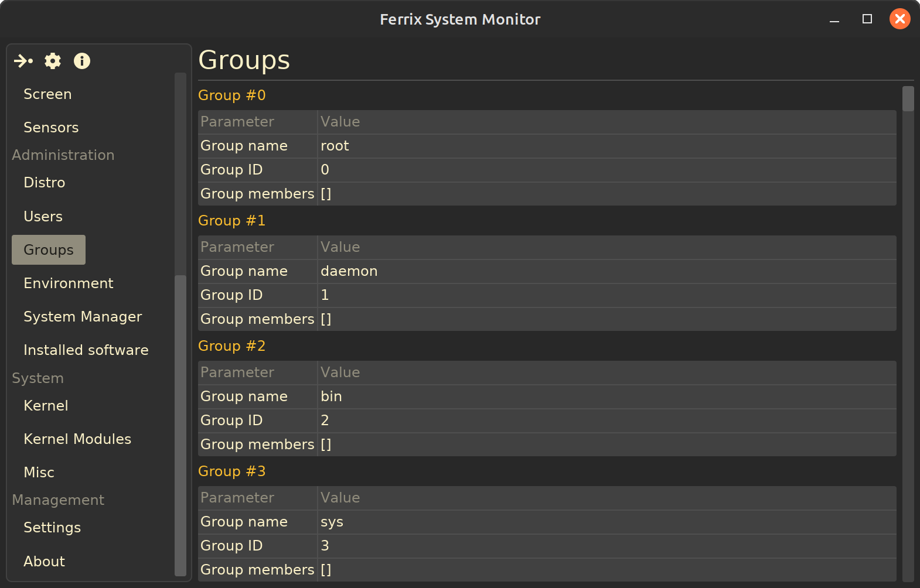Open System Manager in sidebar
This screenshot has width=920, height=588.
click(83, 317)
